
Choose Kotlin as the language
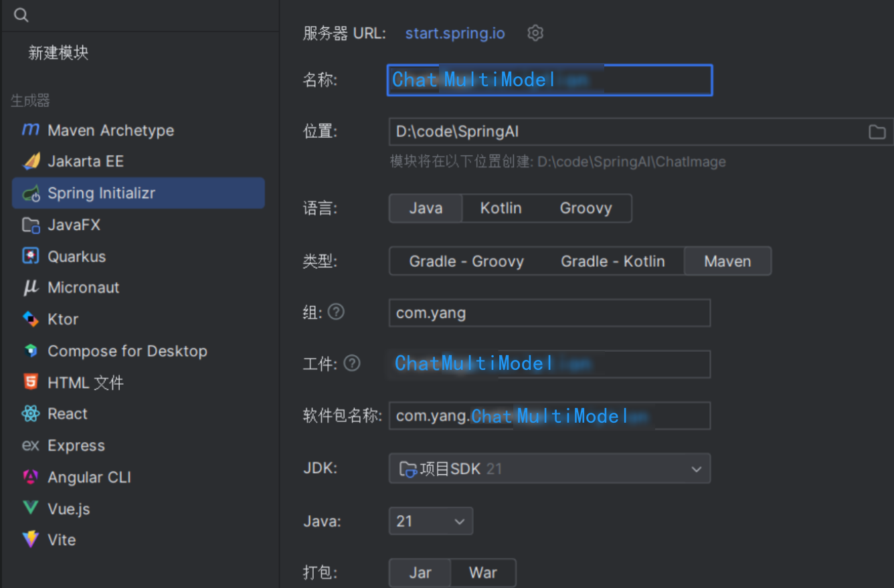(501, 208)
